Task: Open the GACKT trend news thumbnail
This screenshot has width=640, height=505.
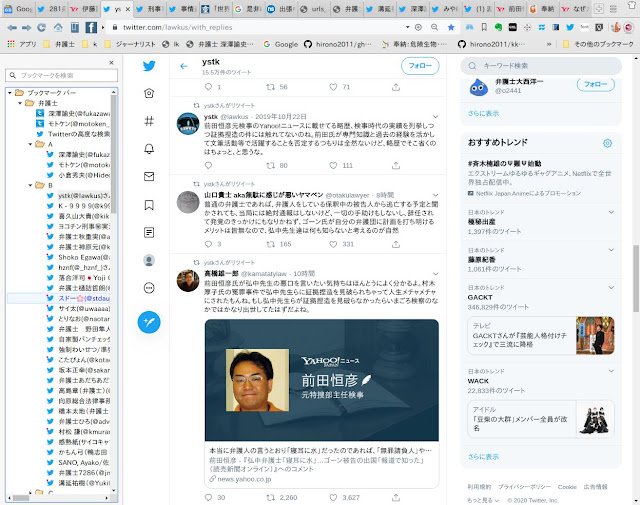Action: (x=595, y=335)
